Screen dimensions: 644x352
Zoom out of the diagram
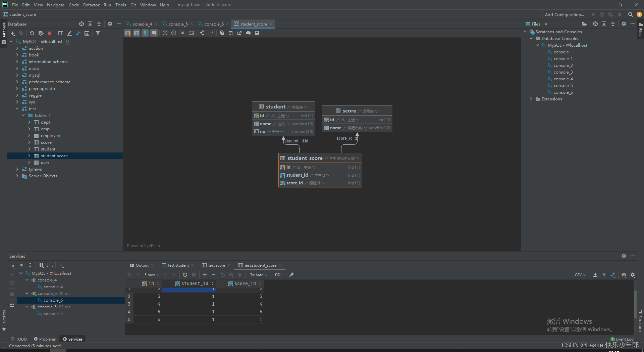click(174, 33)
